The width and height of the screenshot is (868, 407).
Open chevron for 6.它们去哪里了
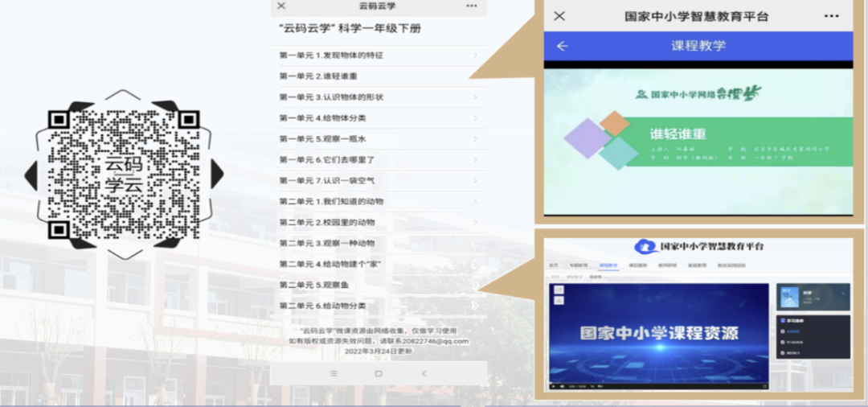click(475, 159)
